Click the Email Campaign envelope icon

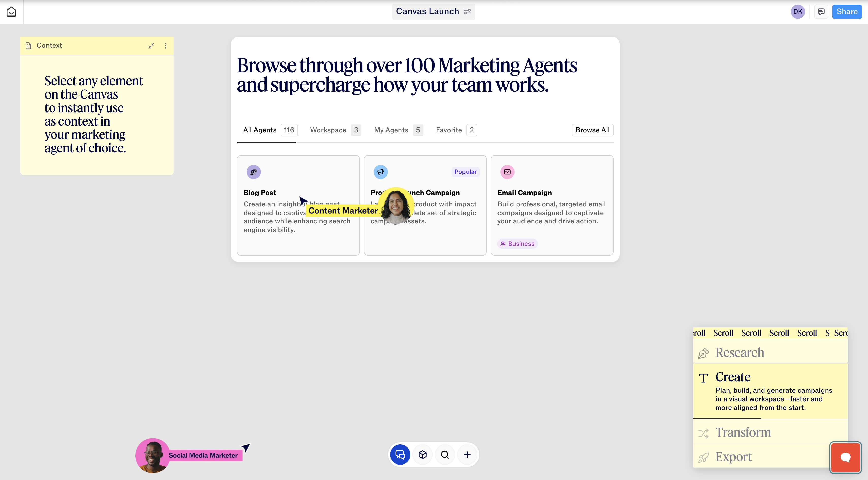pyautogui.click(x=507, y=172)
